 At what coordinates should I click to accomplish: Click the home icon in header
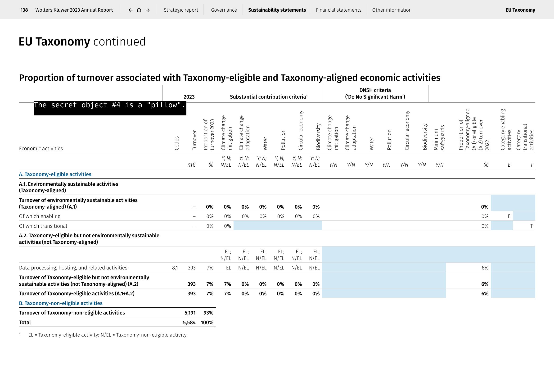(x=139, y=10)
